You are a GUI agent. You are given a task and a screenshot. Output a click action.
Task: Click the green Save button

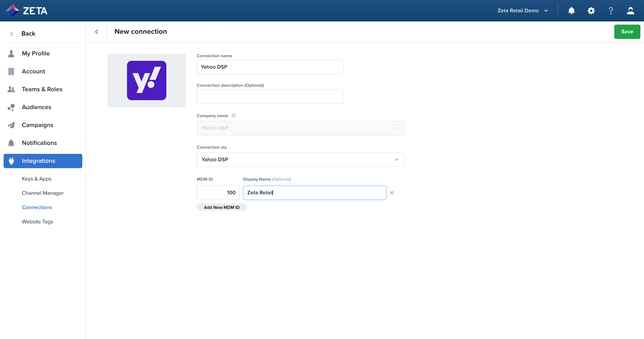[627, 32]
